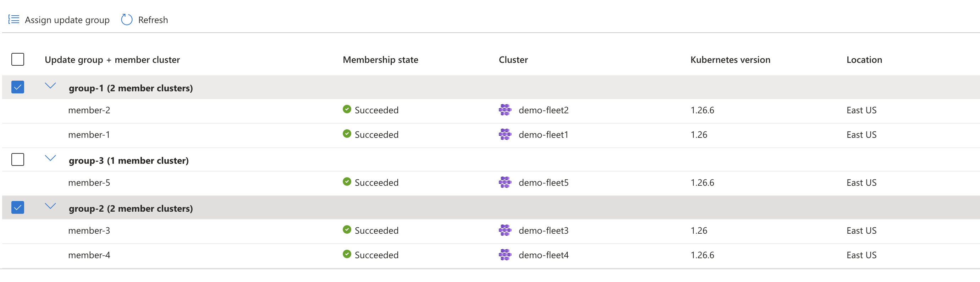Collapse the group-2 chevron
This screenshot has height=282, width=980.
(x=50, y=206)
